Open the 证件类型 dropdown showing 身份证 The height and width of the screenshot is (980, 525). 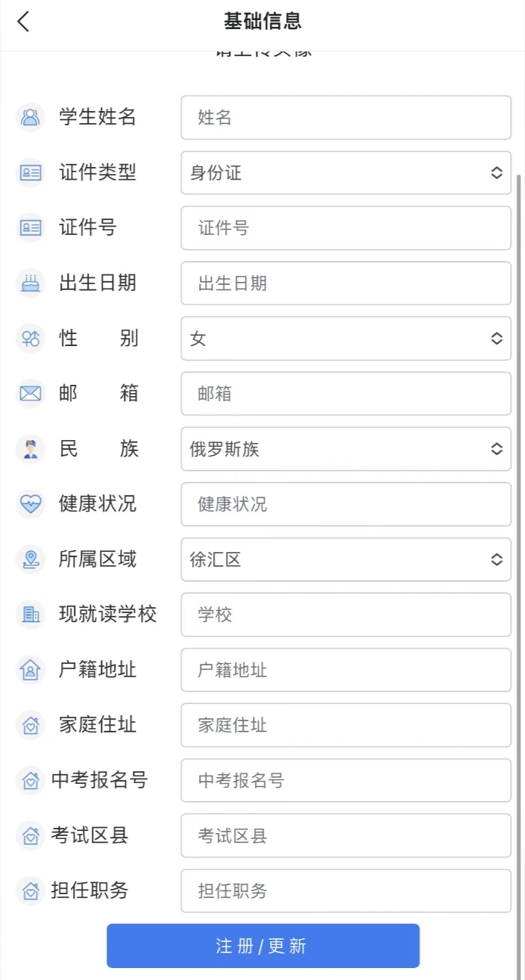click(x=346, y=173)
